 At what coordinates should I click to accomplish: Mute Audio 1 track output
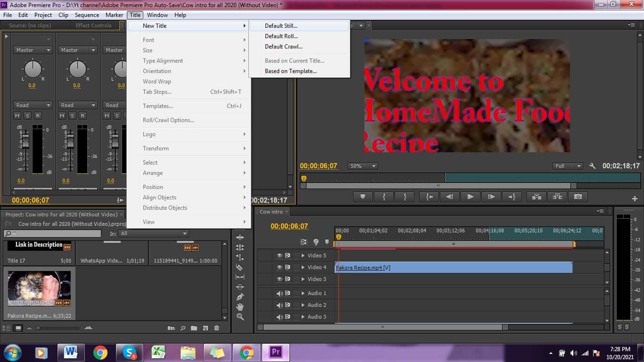coord(280,293)
